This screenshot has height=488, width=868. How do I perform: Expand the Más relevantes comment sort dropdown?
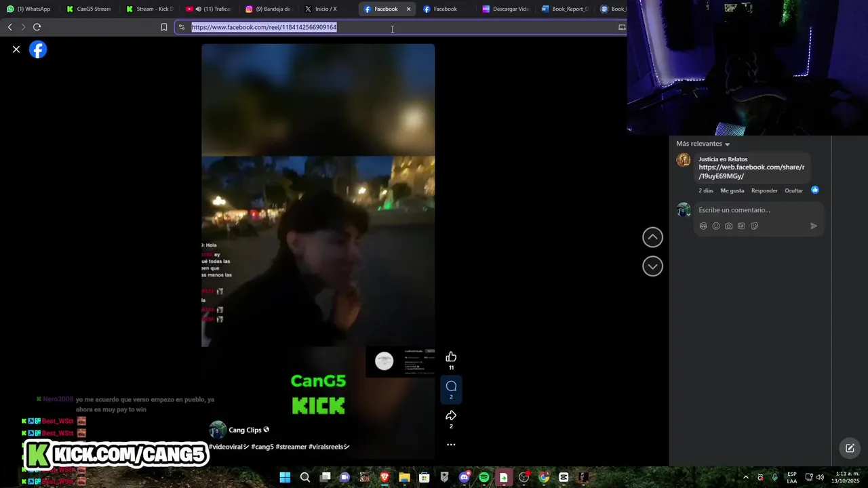click(703, 144)
